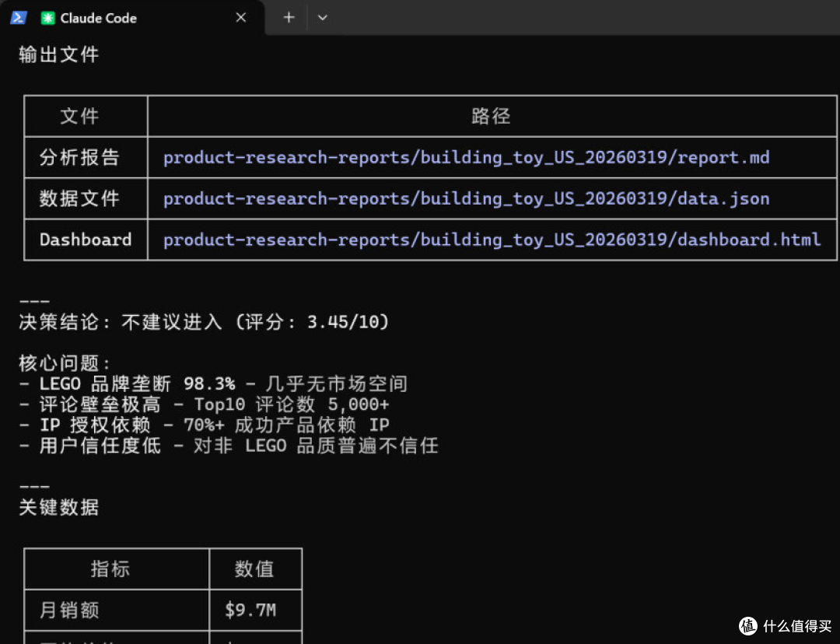Viewport: 840px width, 644px height.
Task: Click the 数值 column header
Action: tap(254, 569)
